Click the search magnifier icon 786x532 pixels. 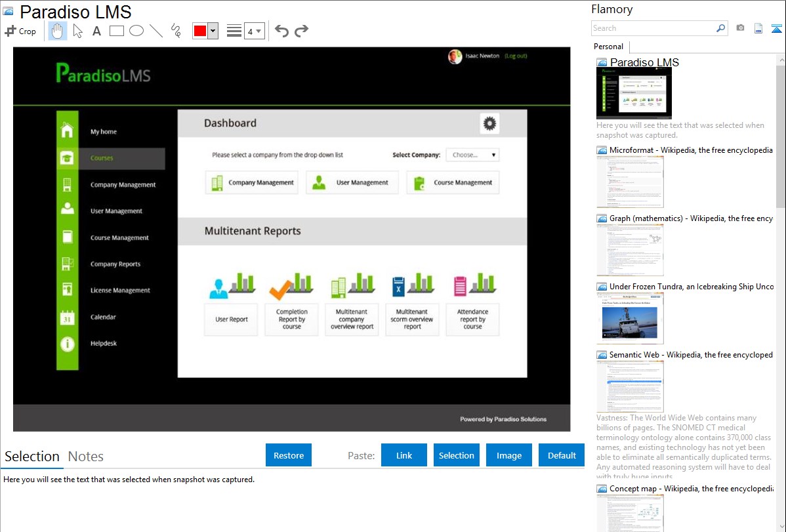(x=721, y=28)
